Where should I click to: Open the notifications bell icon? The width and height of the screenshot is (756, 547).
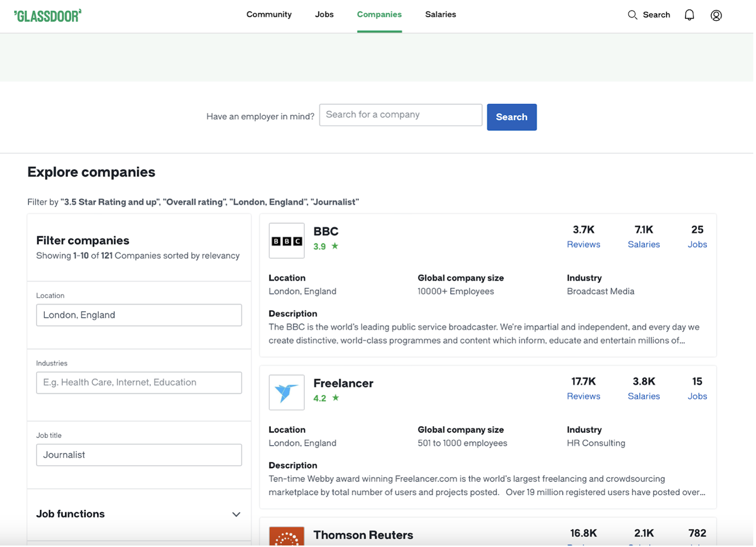(x=691, y=15)
